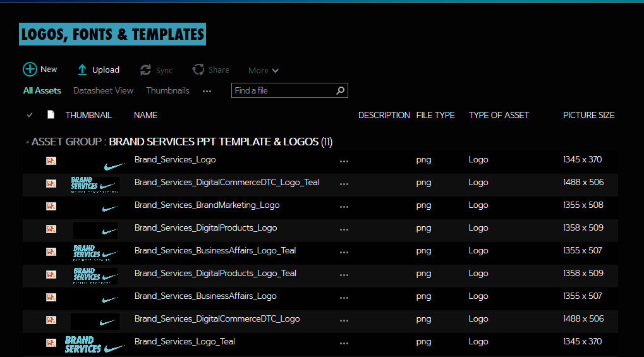Viewport: 644px width, 357px height.
Task: Click the Brand_Services_Logo_Teal thumbnail
Action: coord(94,344)
